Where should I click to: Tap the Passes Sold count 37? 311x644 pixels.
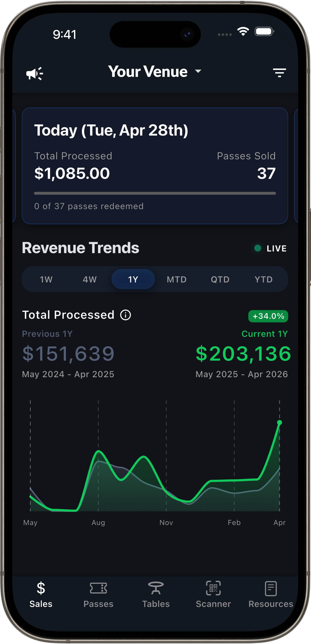(x=266, y=173)
